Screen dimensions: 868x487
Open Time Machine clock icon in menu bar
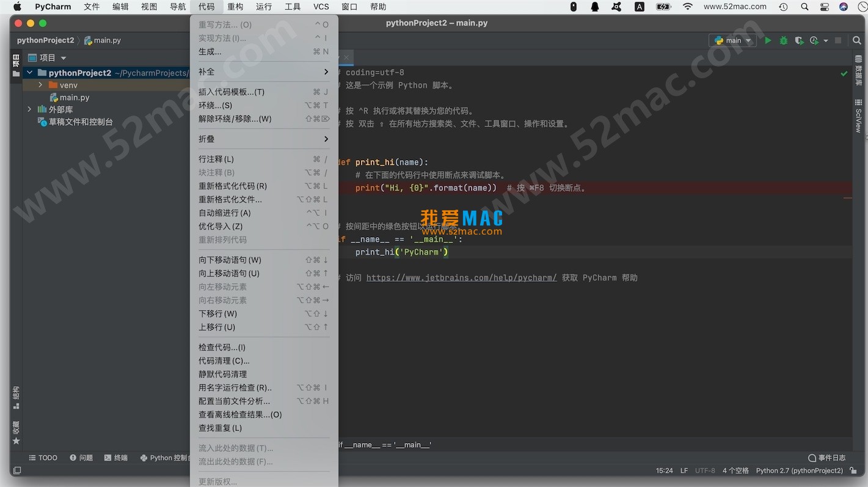[x=784, y=7]
